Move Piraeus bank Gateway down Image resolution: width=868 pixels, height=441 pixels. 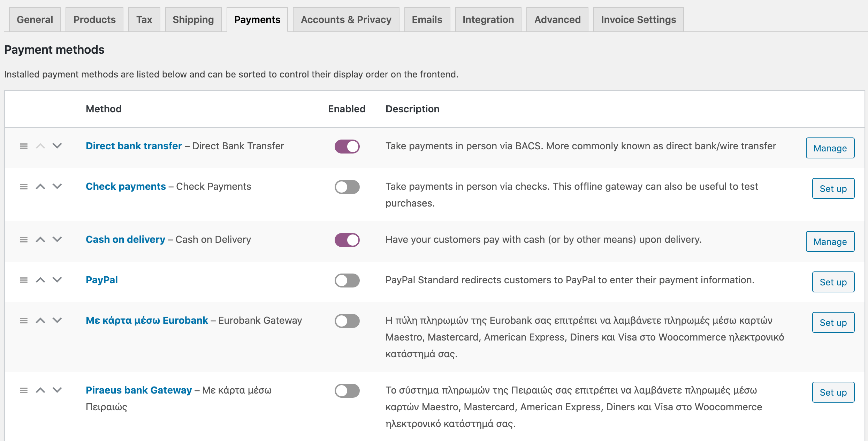(57, 390)
